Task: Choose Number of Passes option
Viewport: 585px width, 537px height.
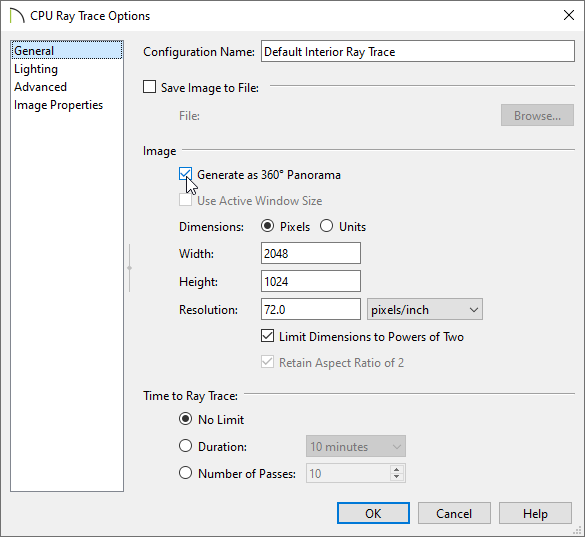Action: coord(185,473)
